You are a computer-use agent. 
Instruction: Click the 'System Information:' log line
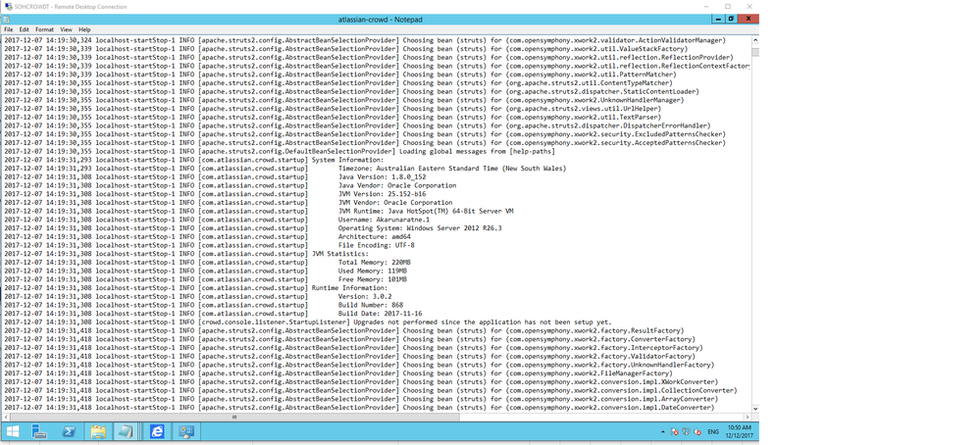coord(347,160)
